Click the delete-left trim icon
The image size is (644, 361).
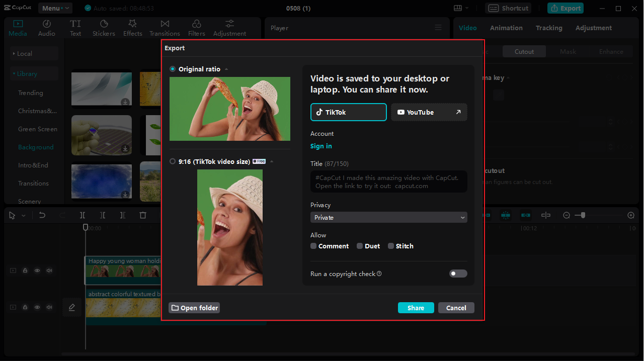103,215
